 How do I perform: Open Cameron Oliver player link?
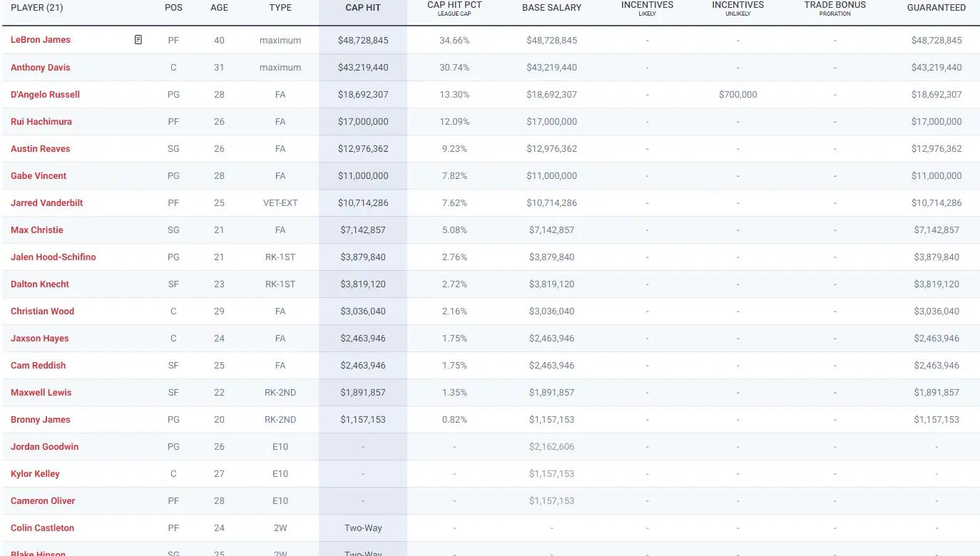43,500
